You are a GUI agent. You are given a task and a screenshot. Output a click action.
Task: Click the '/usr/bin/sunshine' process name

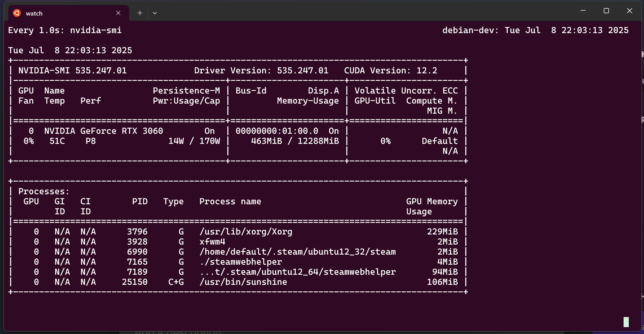pos(243,282)
